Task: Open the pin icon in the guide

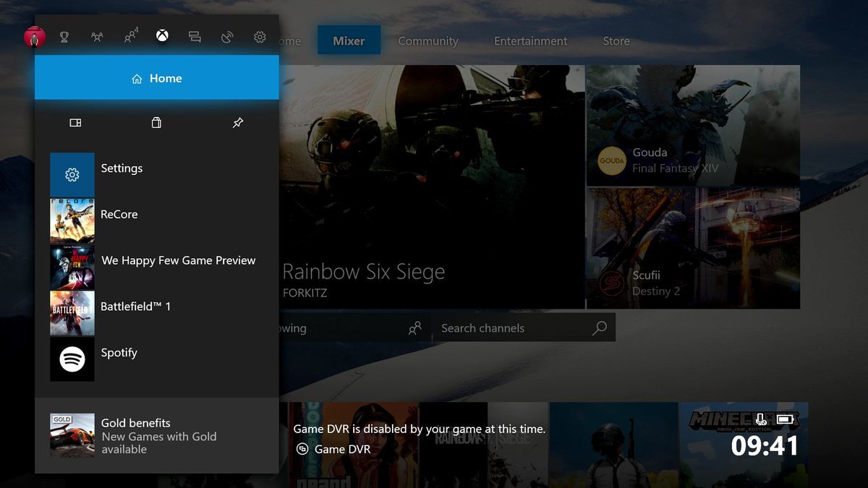Action: tap(238, 123)
